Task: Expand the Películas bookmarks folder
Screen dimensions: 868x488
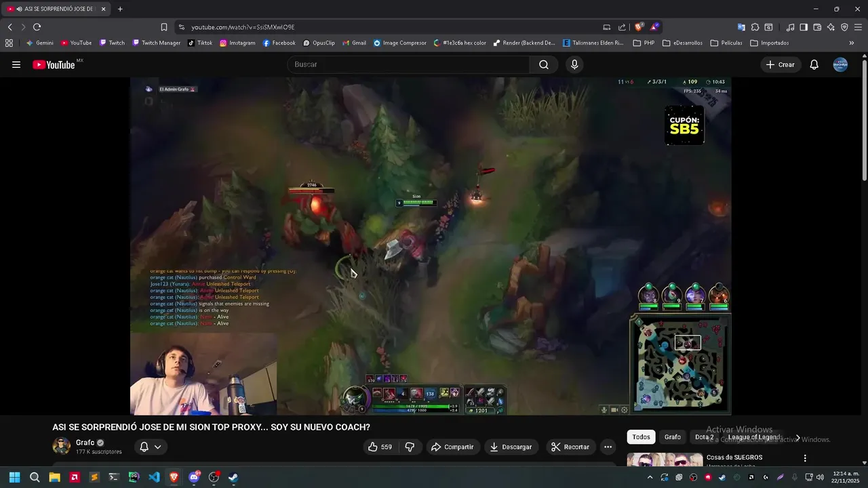Action: (726, 43)
